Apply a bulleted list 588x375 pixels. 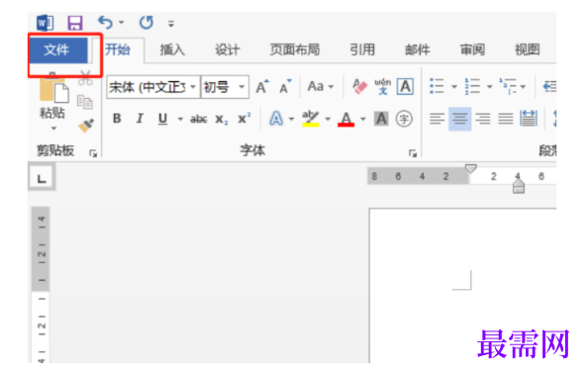coord(437,86)
